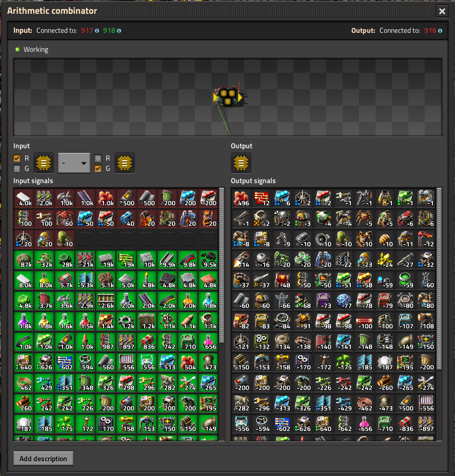Uncheck the G wire for second operand
455x476 pixels.
[98, 168]
